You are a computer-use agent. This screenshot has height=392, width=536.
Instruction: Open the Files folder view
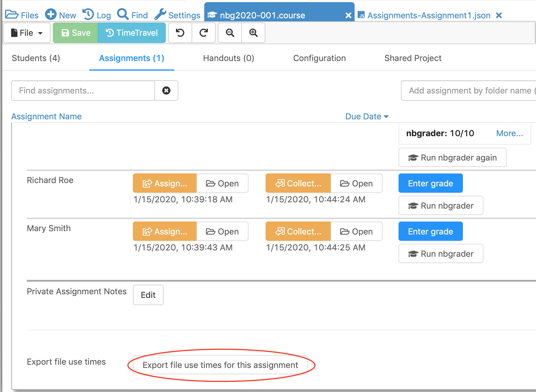pos(22,15)
